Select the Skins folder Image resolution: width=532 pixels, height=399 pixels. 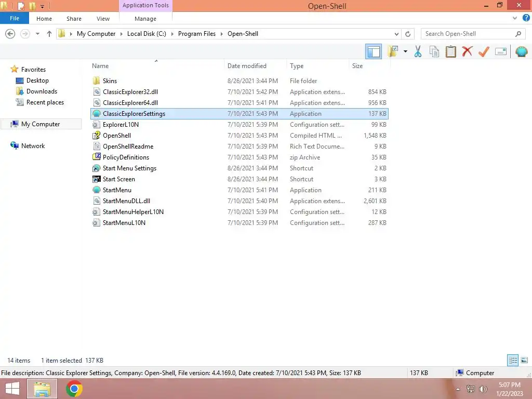[x=239, y=81]
